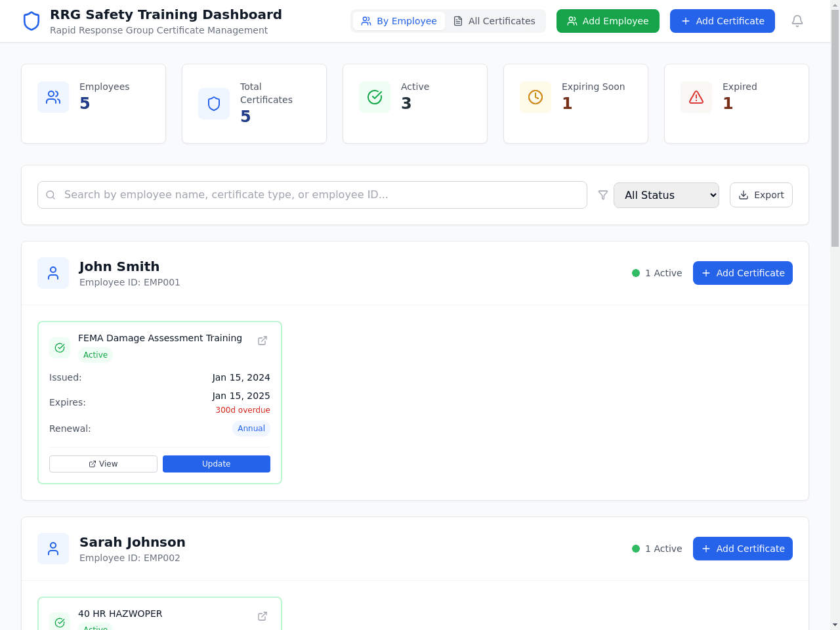Click the Expiring Soon count value
The image size is (840, 630).
click(567, 103)
